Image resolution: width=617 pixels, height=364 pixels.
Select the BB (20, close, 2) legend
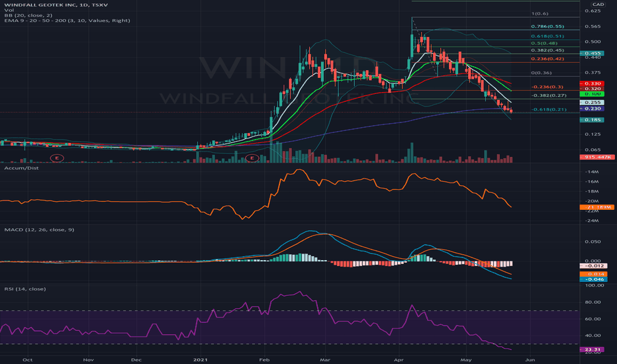tap(28, 15)
